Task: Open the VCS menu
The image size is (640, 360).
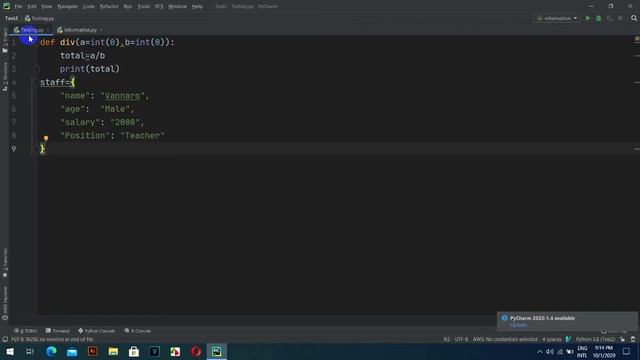Action: [x=159, y=7]
